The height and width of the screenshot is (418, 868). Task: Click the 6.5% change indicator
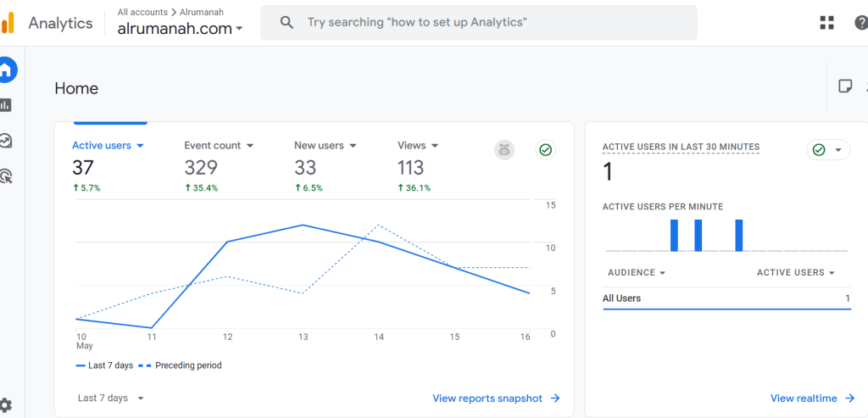click(309, 188)
